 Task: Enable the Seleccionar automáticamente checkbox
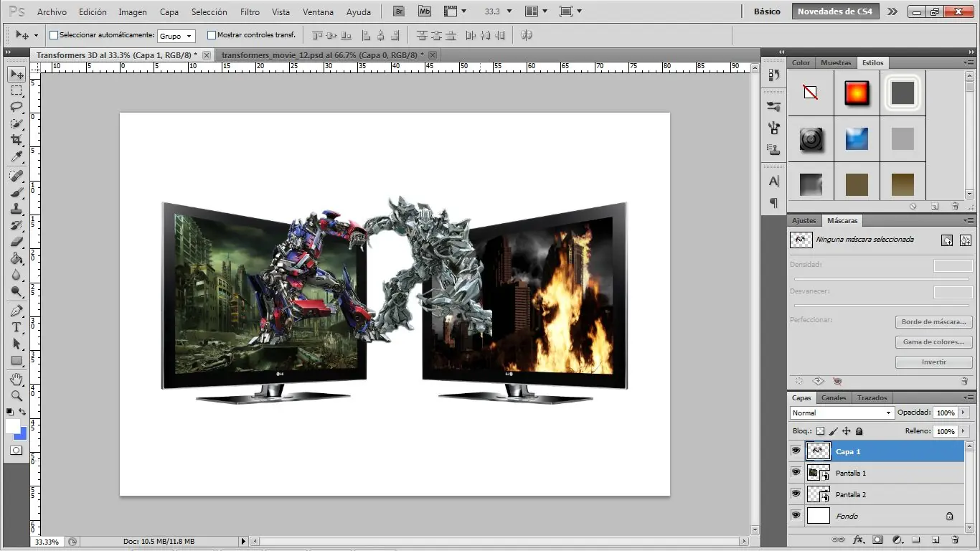pyautogui.click(x=54, y=35)
